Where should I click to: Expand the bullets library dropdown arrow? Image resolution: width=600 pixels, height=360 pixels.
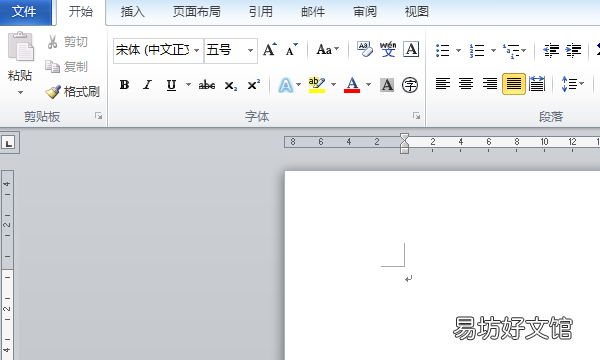tap(458, 50)
